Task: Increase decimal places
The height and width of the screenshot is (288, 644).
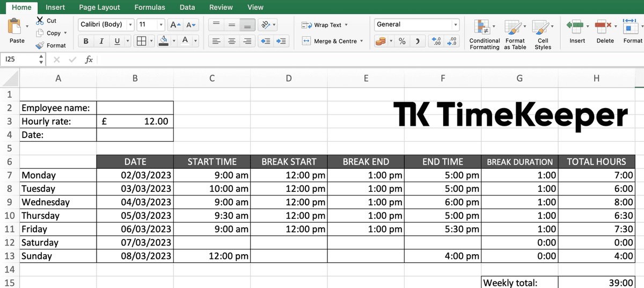Action: coord(437,41)
